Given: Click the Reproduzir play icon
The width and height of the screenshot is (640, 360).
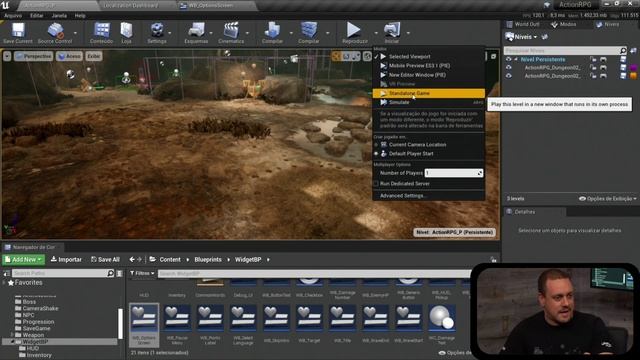Looking at the screenshot, I should pyautogui.click(x=354, y=33).
